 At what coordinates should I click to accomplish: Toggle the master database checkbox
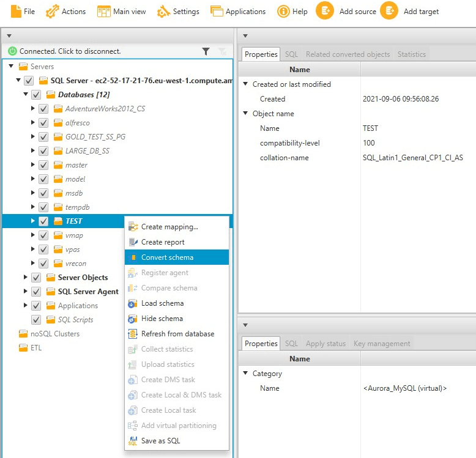click(x=43, y=165)
